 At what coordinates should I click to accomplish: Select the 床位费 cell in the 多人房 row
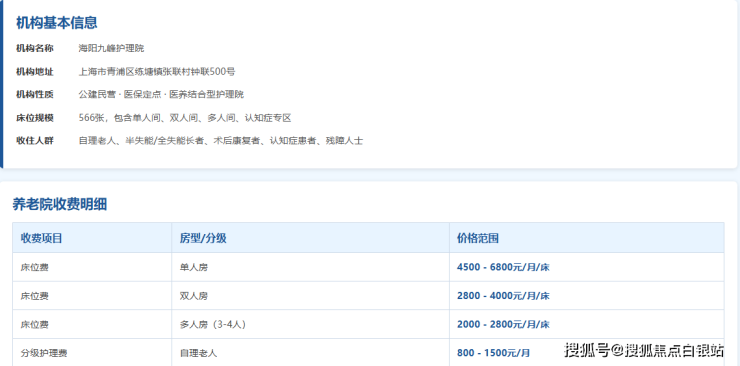(92, 324)
